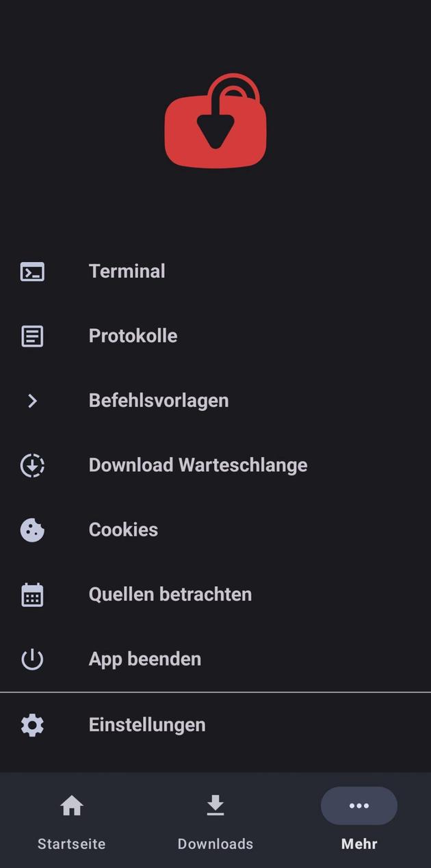The width and height of the screenshot is (431, 868).
Task: Tap the Befehlsvorlagen chevron arrow
Action: coord(32,401)
